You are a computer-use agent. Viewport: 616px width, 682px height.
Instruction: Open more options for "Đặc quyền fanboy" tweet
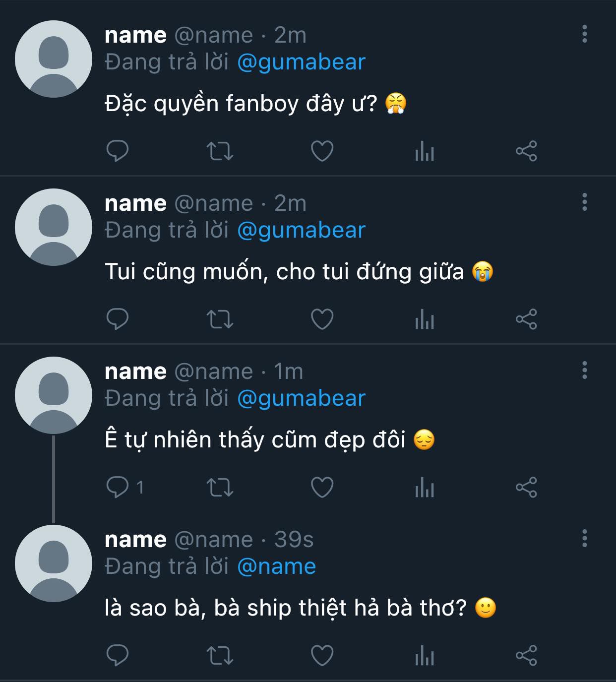click(585, 34)
